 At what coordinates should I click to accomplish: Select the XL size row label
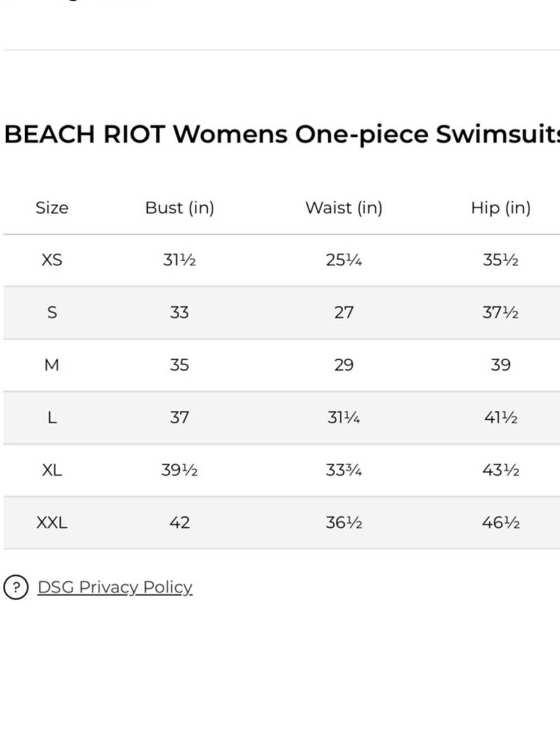point(52,470)
